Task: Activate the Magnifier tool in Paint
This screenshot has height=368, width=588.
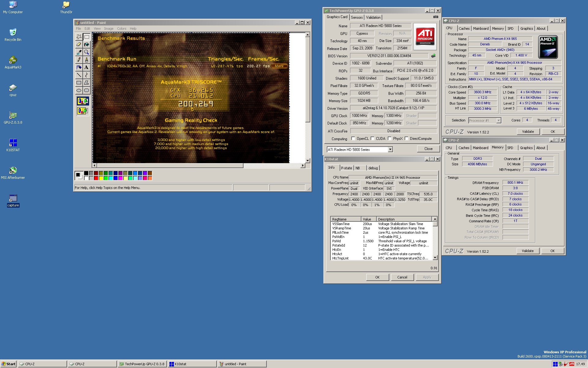Action: tap(87, 52)
